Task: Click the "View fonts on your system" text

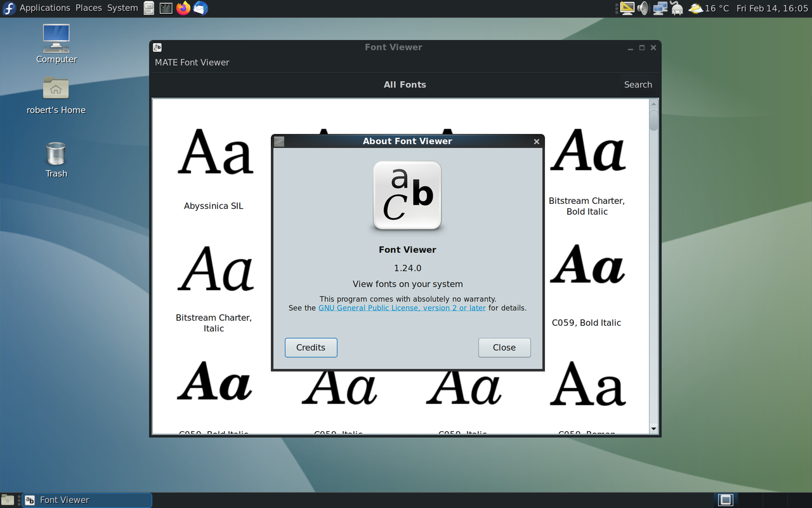Action: tap(407, 284)
